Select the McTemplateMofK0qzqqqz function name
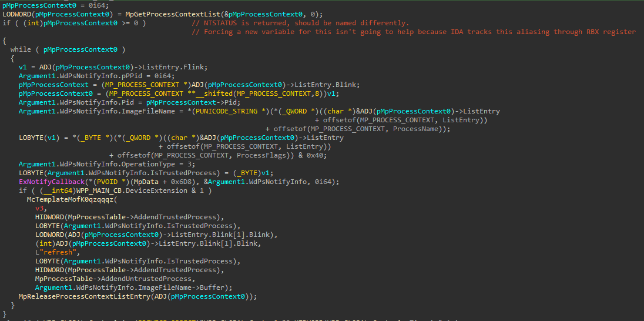The height and width of the screenshot is (321, 644). (71, 199)
